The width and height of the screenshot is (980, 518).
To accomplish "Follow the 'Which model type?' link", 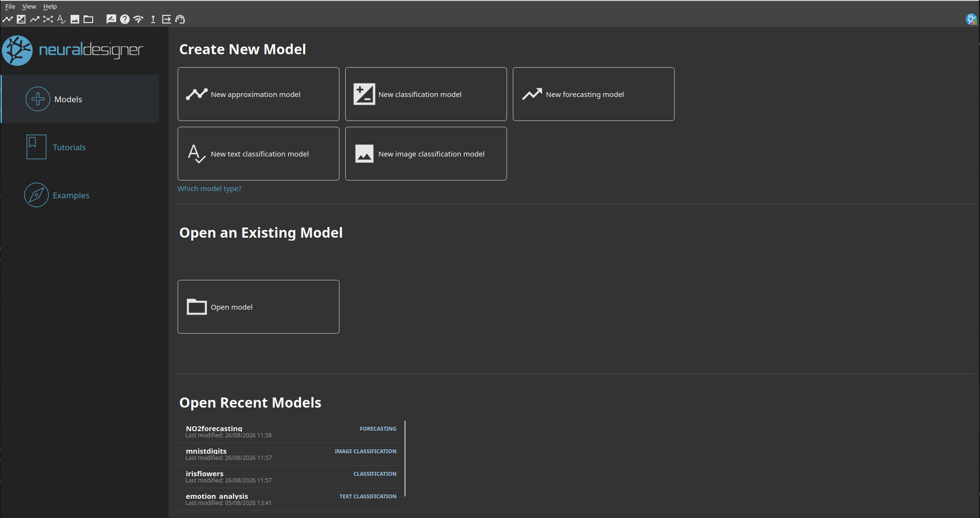I will tap(209, 189).
